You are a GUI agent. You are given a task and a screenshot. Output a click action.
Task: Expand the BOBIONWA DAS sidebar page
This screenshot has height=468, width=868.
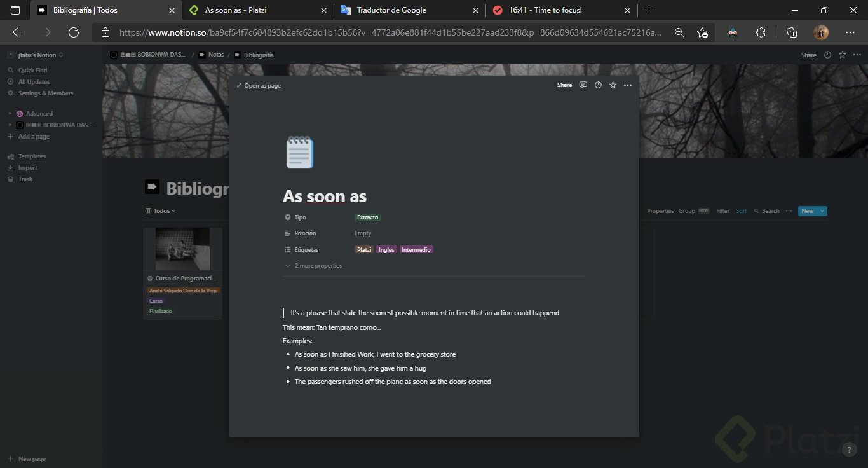pyautogui.click(x=11, y=125)
